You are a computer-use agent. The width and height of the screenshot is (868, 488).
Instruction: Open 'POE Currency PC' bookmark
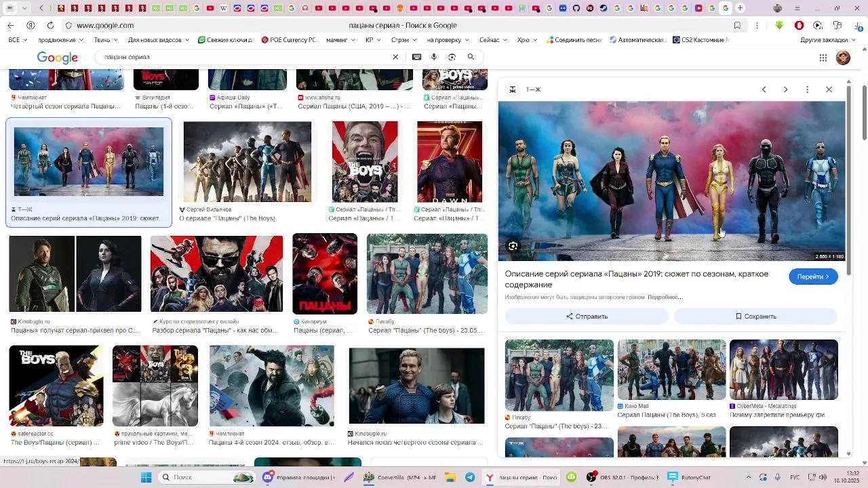[x=289, y=40]
